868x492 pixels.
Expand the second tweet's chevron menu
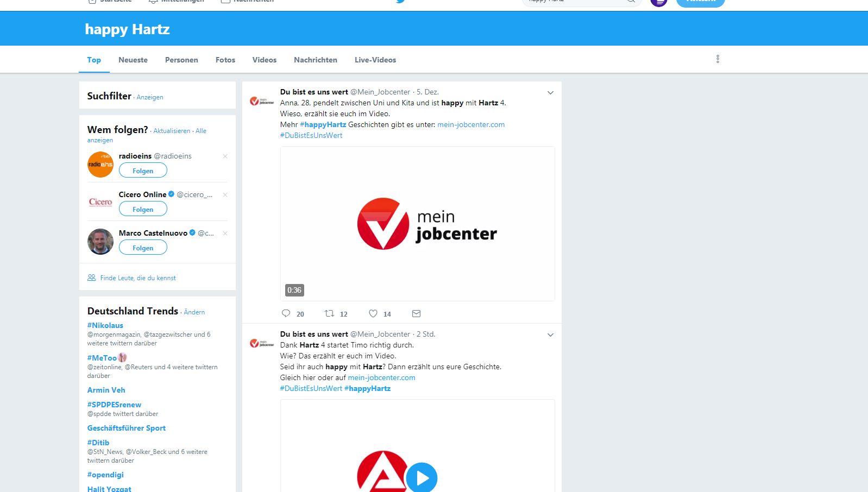pos(550,335)
